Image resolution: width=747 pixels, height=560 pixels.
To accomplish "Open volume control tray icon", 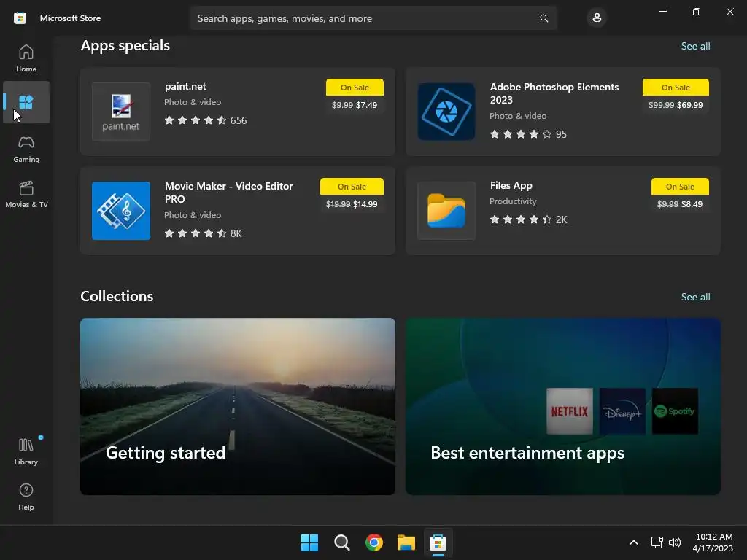I will click(675, 542).
